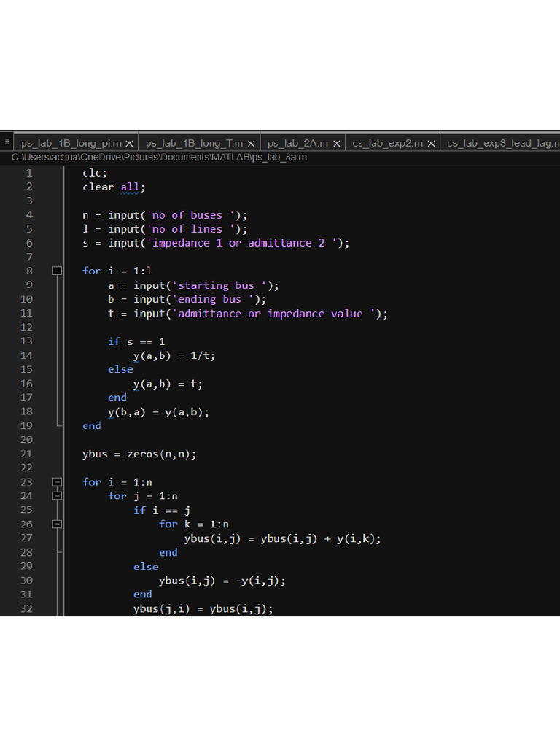
Task: Click line number 8 in the gutter
Action: tap(29, 271)
